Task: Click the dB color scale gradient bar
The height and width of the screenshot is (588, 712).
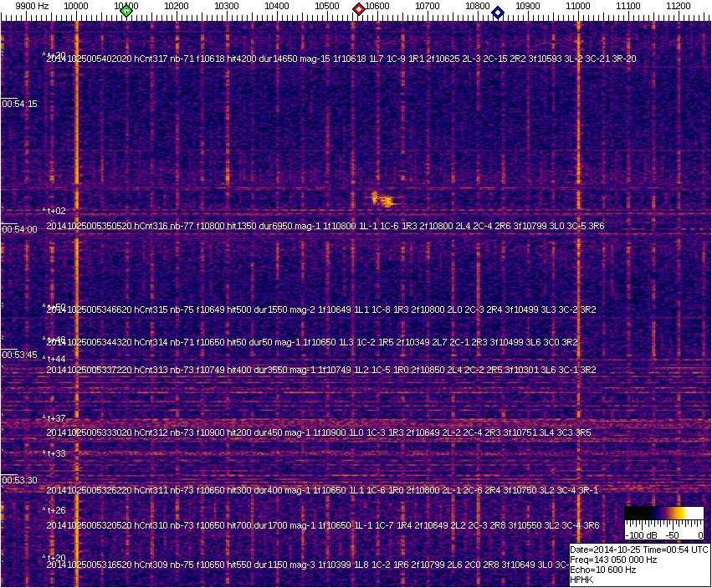Action: pyautogui.click(x=663, y=514)
